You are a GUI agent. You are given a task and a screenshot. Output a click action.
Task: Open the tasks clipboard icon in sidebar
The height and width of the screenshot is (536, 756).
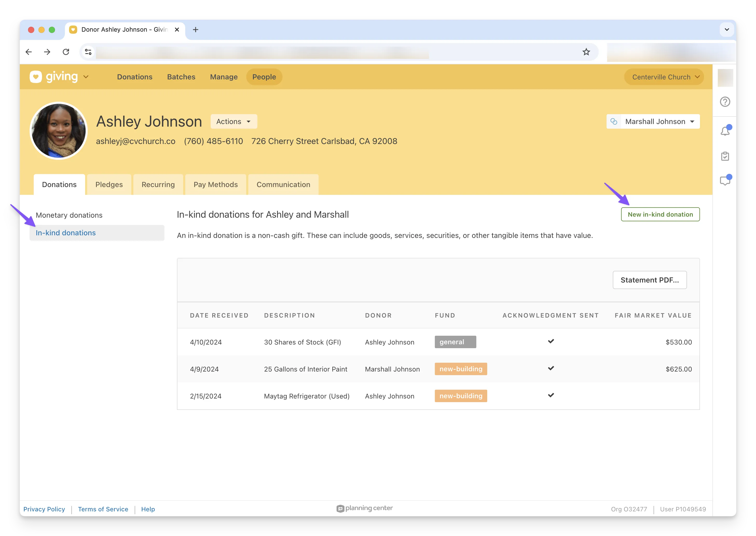click(x=725, y=156)
